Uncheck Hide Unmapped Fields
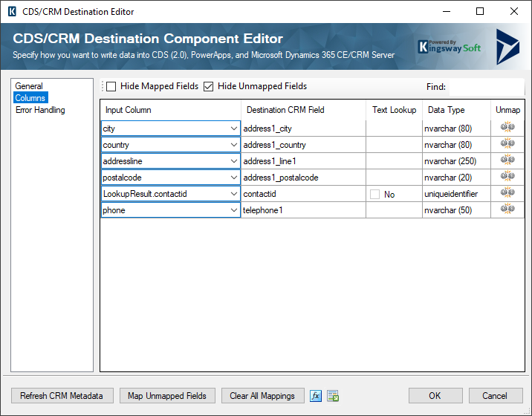Screen dimensions: 532x416 [x=208, y=86]
